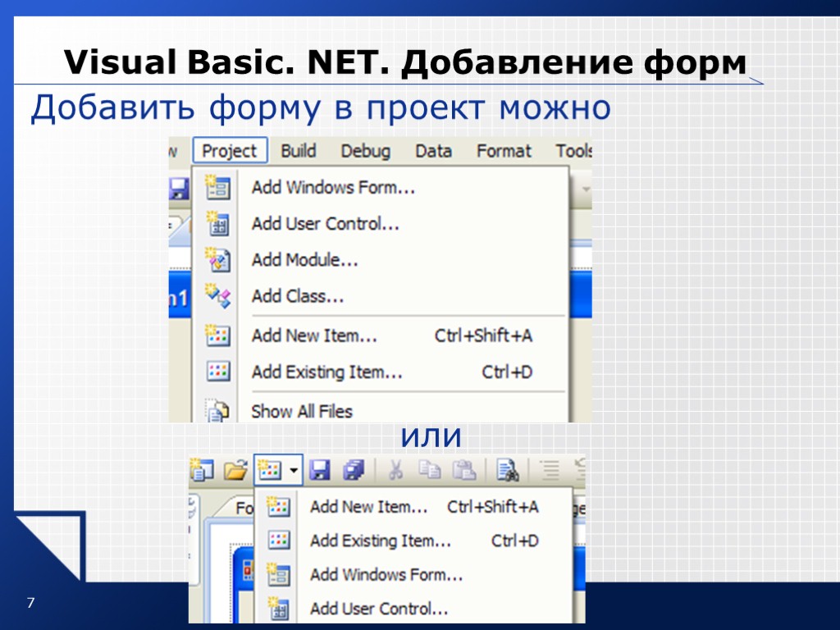Click the Add Existing Item icon in Project menu
840x630 pixels.
click(218, 371)
